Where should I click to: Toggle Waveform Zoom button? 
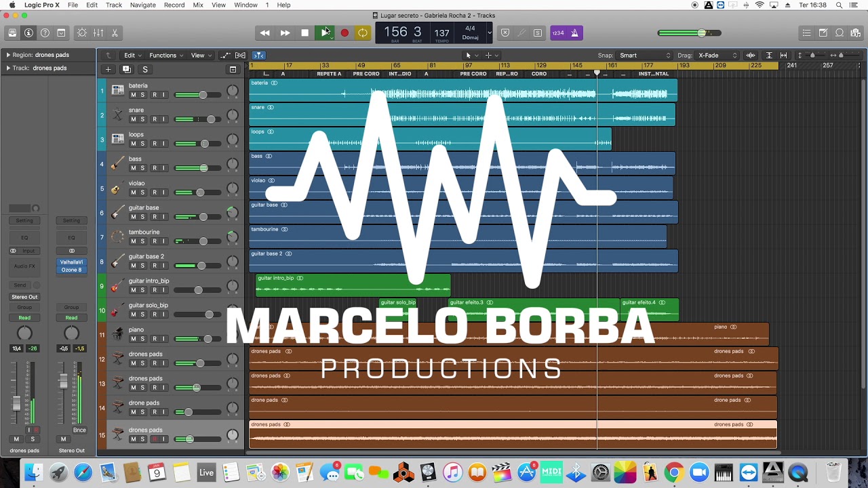pyautogui.click(x=751, y=55)
